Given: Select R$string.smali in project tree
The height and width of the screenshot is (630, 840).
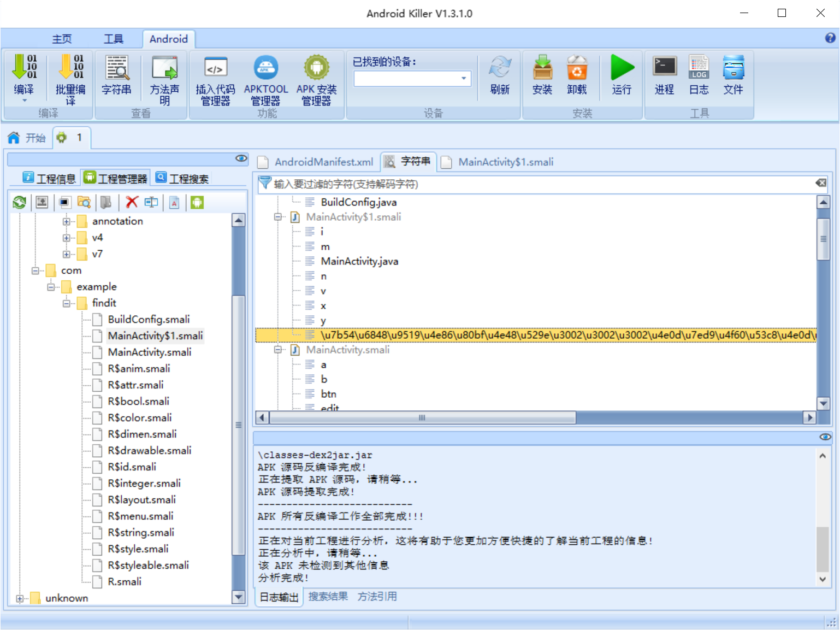Looking at the screenshot, I should tap(141, 533).
